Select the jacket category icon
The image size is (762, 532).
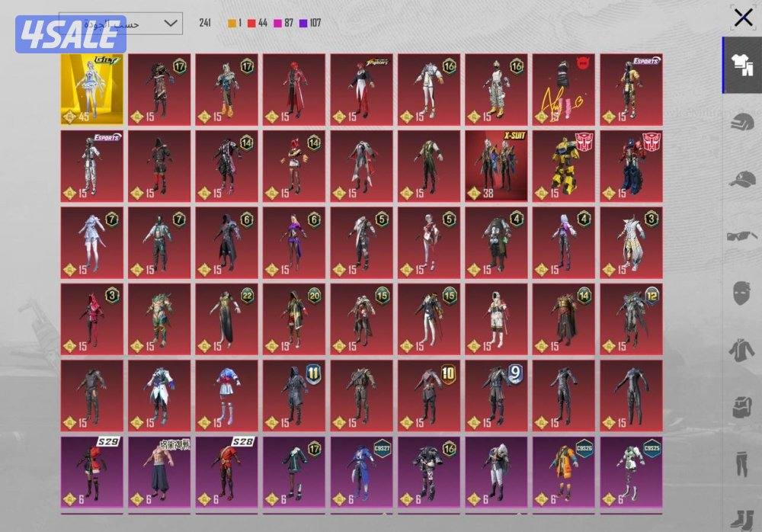click(x=742, y=350)
